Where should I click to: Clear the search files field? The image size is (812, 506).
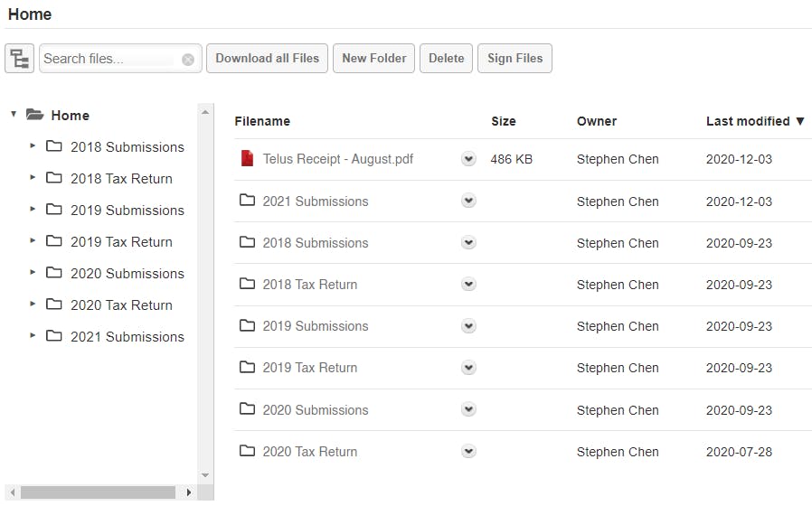click(x=187, y=60)
